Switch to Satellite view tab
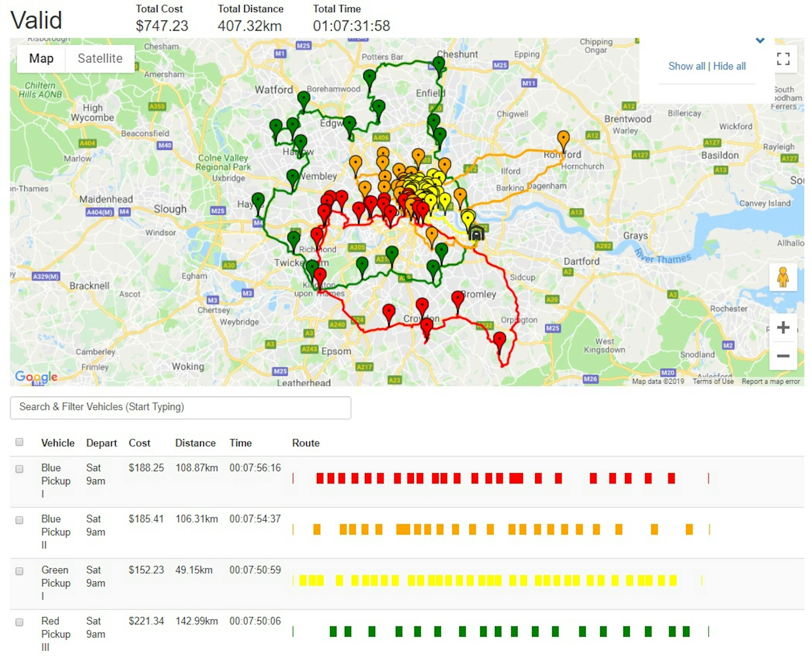 click(x=100, y=58)
